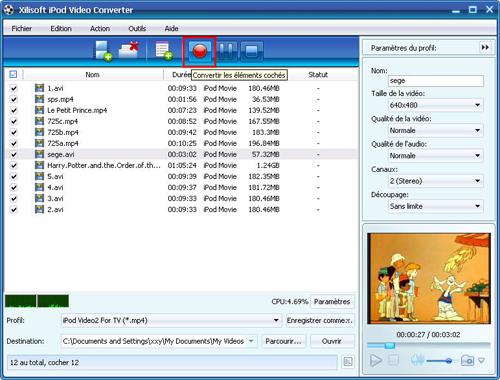The width and height of the screenshot is (500, 380).
Task: Pause conversion with the pause toolbar button
Action: [227, 51]
